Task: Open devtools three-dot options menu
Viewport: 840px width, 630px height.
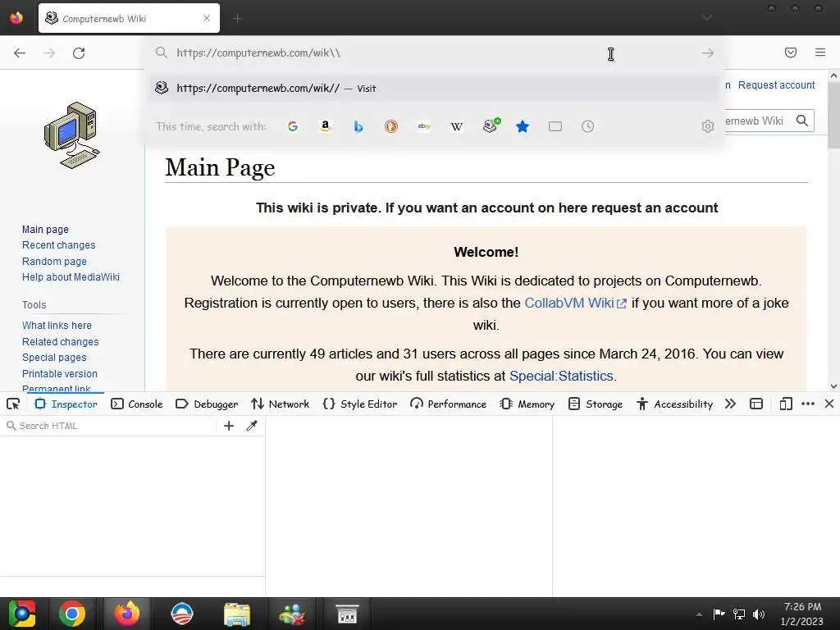Action: [x=808, y=404]
